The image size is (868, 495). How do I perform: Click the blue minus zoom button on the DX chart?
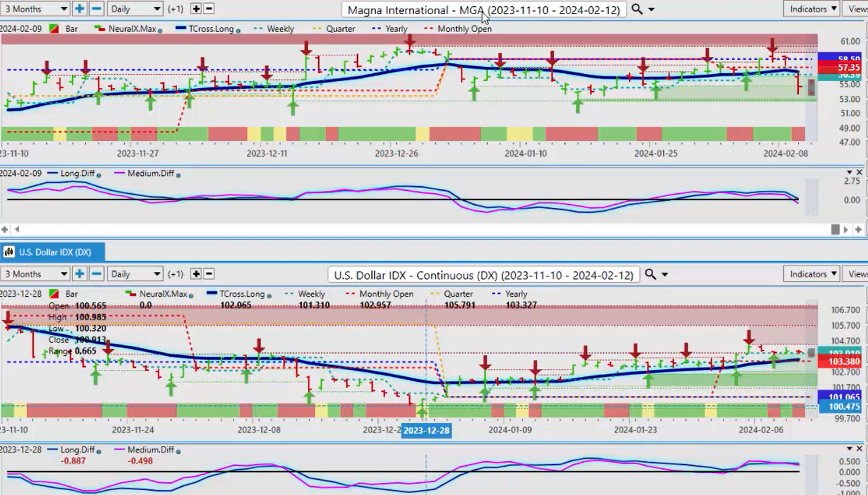(97, 274)
